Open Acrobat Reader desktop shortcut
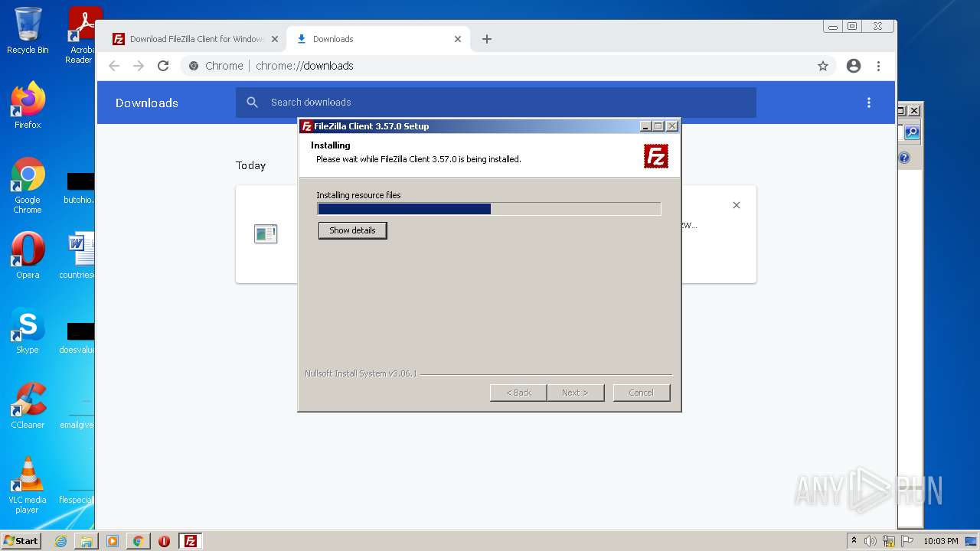Screen dimensions: 980x551 [x=81, y=34]
